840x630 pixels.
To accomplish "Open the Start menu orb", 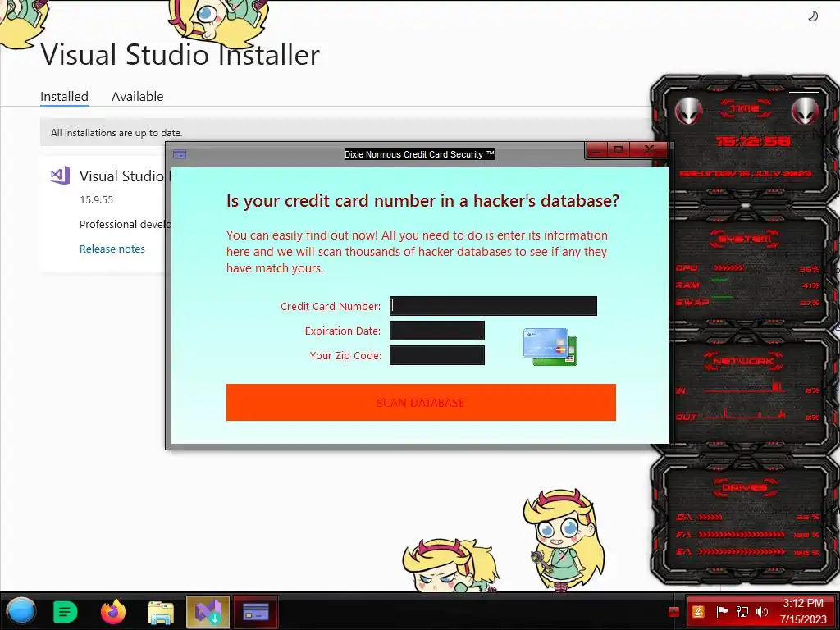I will (x=21, y=611).
